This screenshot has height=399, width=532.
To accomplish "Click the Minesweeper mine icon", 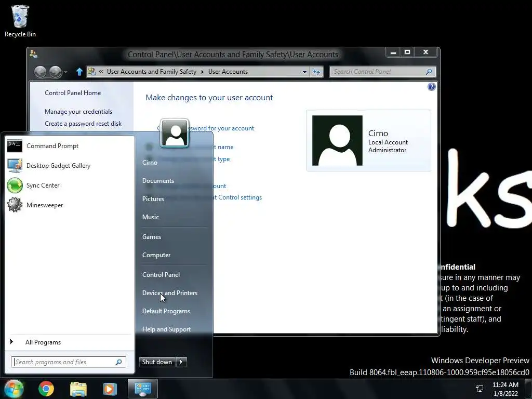I will pos(15,205).
